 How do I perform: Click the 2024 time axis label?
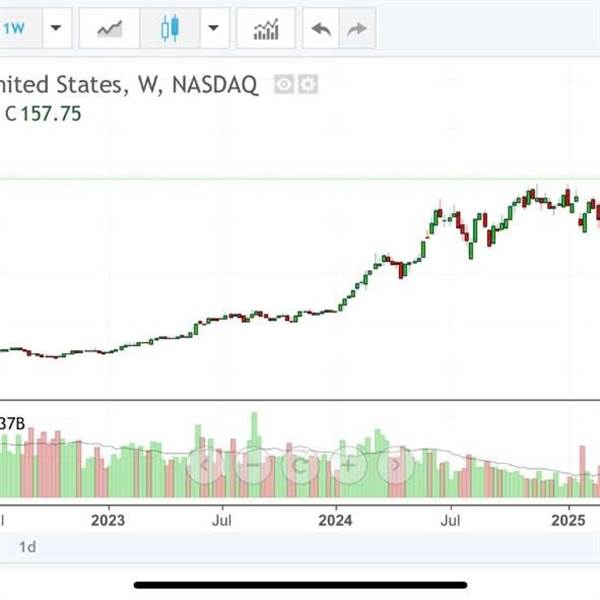335,520
